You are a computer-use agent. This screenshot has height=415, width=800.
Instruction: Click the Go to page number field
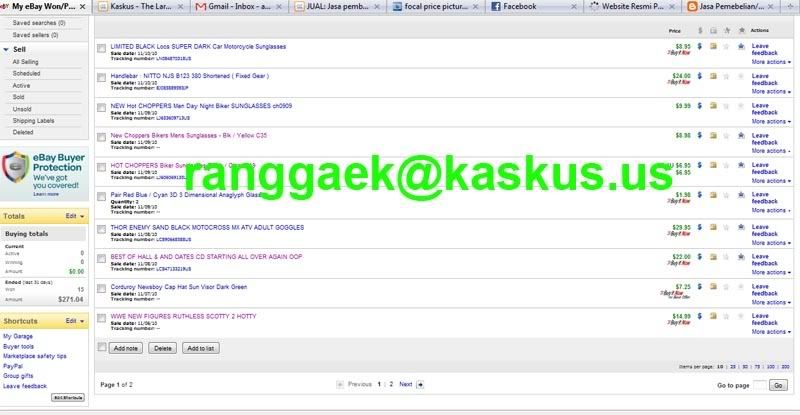click(760, 385)
